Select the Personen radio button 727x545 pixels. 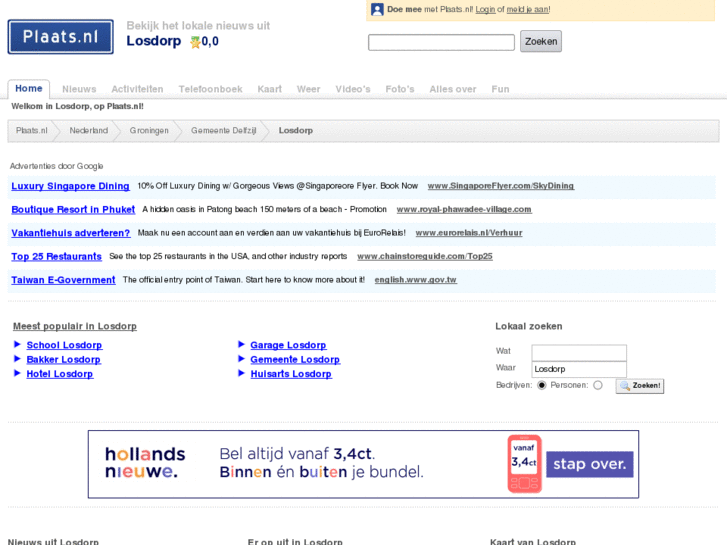click(598, 385)
